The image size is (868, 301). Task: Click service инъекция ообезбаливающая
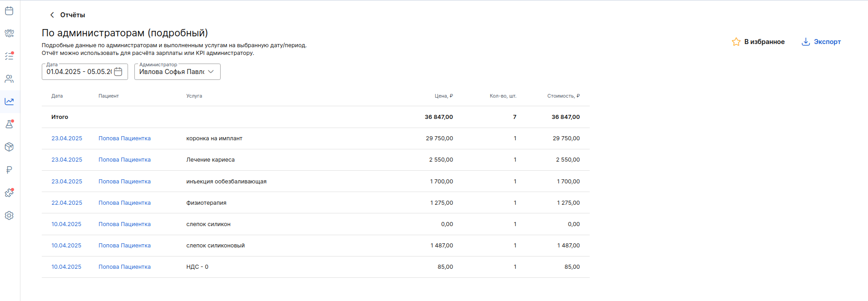(227, 182)
